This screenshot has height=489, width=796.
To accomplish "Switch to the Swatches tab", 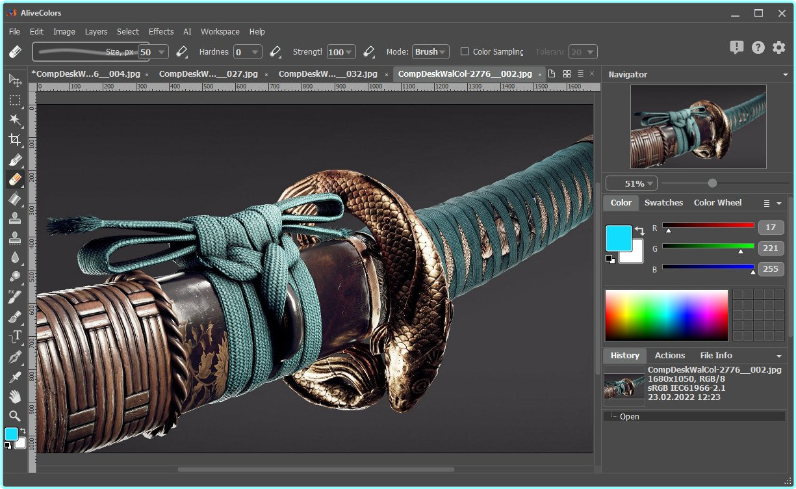I will [663, 203].
